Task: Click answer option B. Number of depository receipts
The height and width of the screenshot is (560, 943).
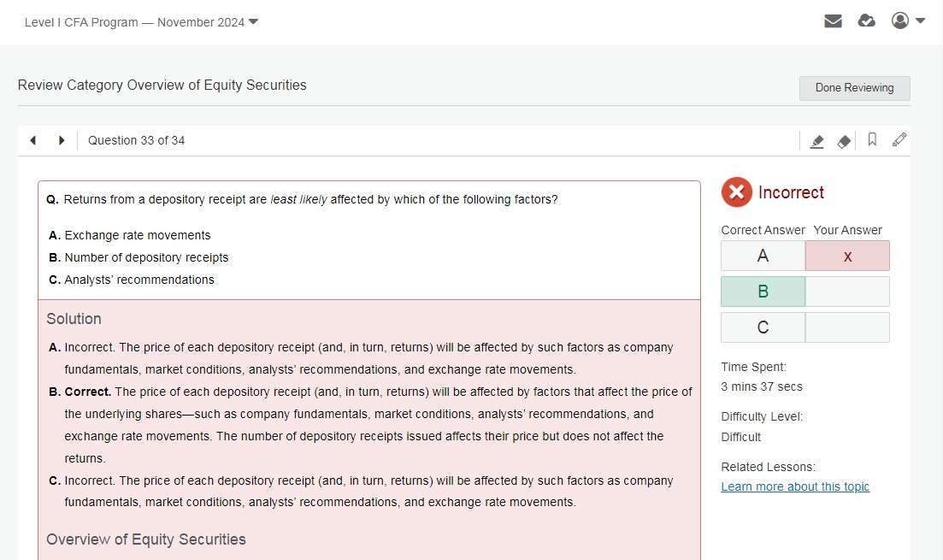Action: tap(146, 257)
